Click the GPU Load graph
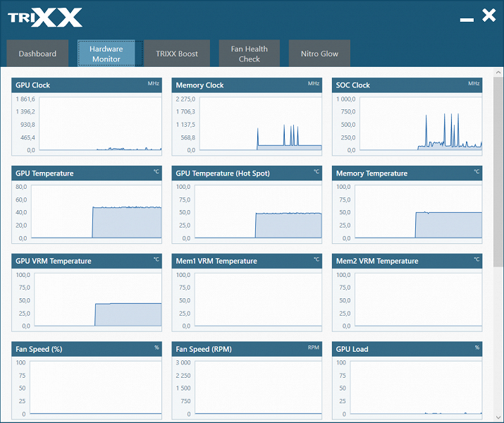The width and height of the screenshot is (504, 423). [407, 381]
